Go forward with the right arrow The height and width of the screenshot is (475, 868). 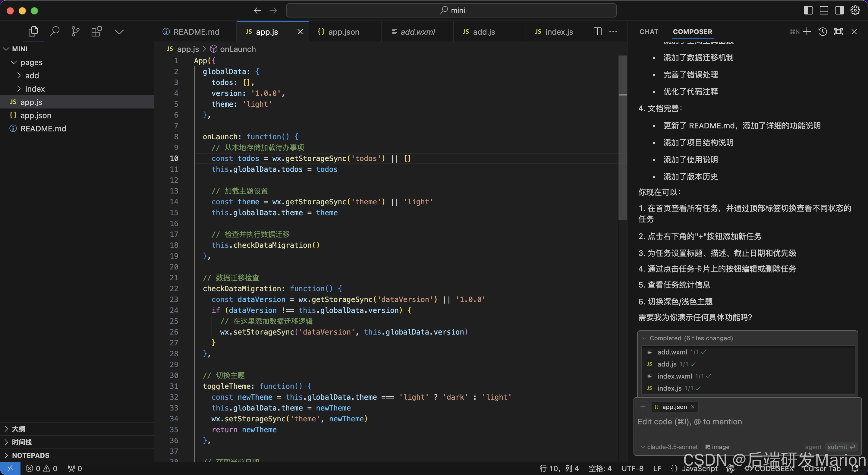pos(273,11)
